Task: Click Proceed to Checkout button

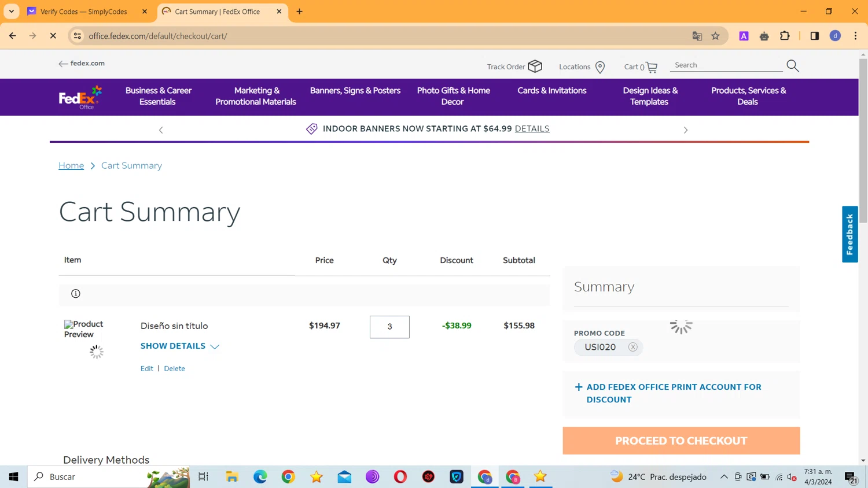Action: point(681,441)
